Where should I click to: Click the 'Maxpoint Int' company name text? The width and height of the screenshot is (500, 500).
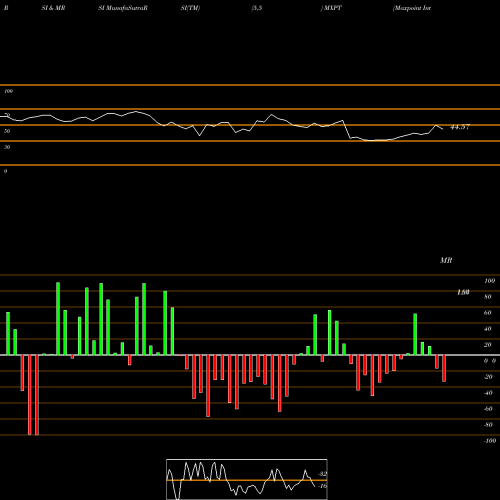coord(412,8)
